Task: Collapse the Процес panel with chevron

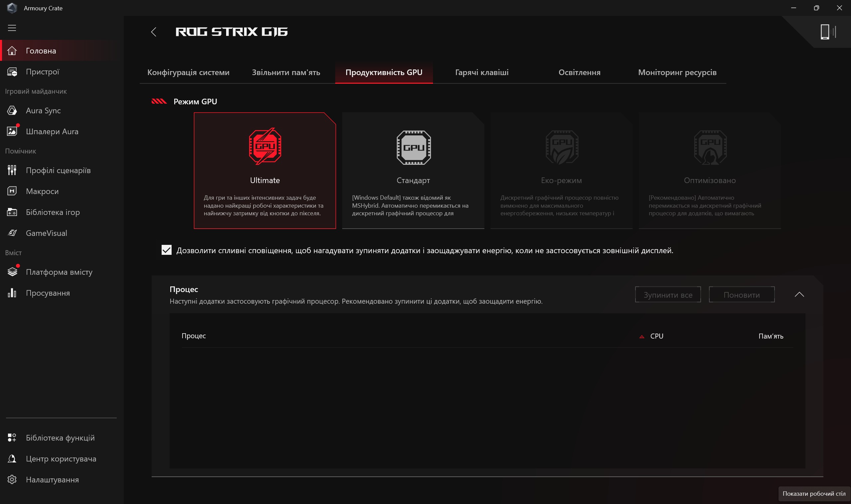Action: pyautogui.click(x=799, y=294)
